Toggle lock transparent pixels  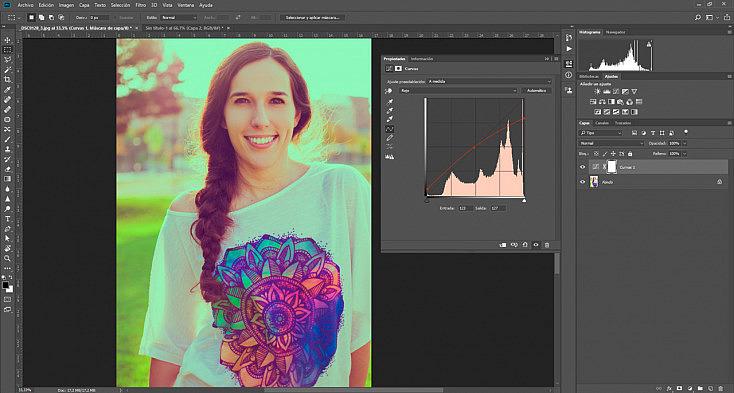[596, 153]
